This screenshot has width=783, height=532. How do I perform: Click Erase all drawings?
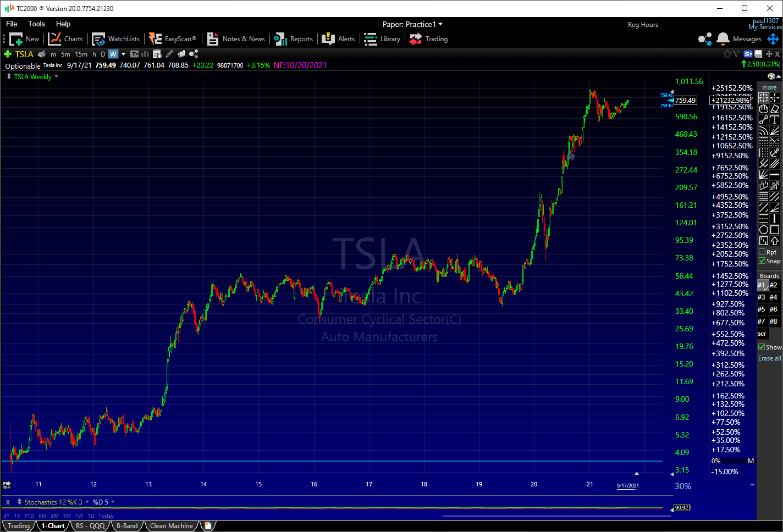point(770,358)
